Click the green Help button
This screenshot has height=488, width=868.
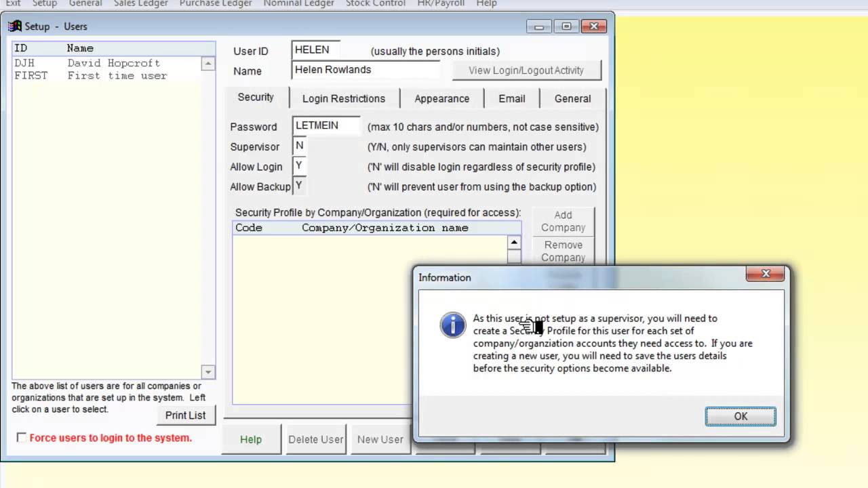tap(251, 439)
